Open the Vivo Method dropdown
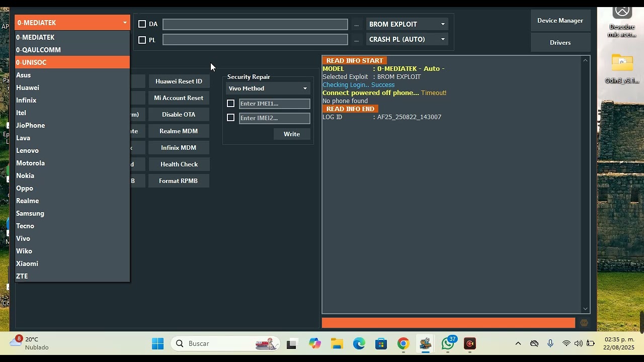This screenshot has height=362, width=644. click(268, 88)
